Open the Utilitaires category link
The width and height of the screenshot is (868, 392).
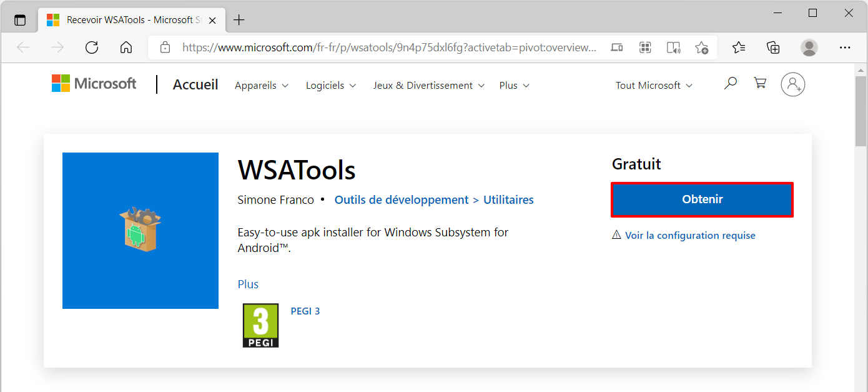pyautogui.click(x=508, y=200)
